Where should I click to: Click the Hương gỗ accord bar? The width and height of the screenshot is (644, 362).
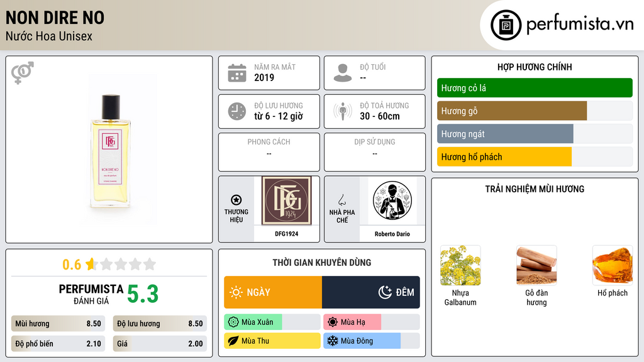[x=535, y=111]
